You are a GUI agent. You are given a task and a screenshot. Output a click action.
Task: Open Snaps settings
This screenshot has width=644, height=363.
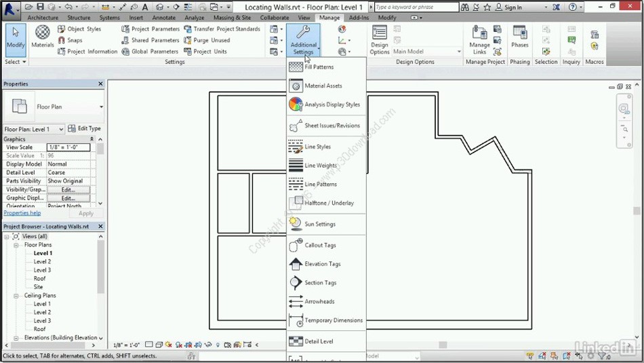click(70, 40)
